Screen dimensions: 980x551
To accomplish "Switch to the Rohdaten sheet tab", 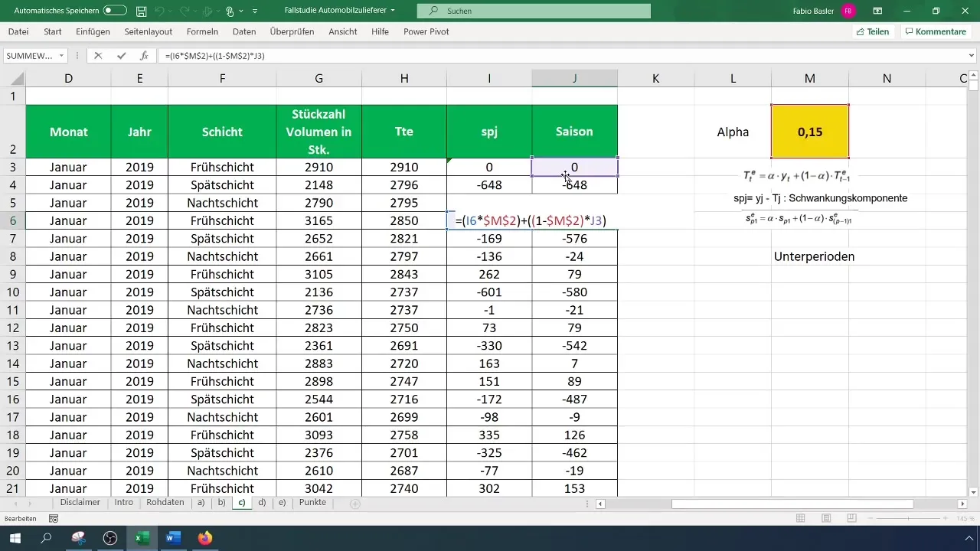I will [x=165, y=503].
